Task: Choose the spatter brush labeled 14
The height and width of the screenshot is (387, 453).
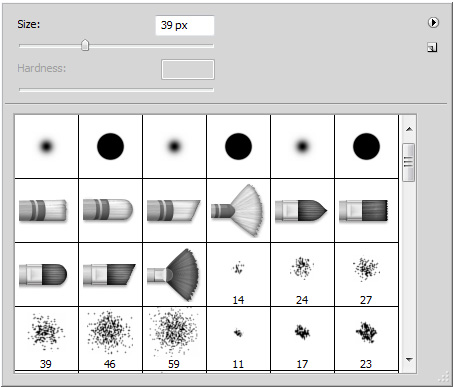Action: (x=238, y=275)
